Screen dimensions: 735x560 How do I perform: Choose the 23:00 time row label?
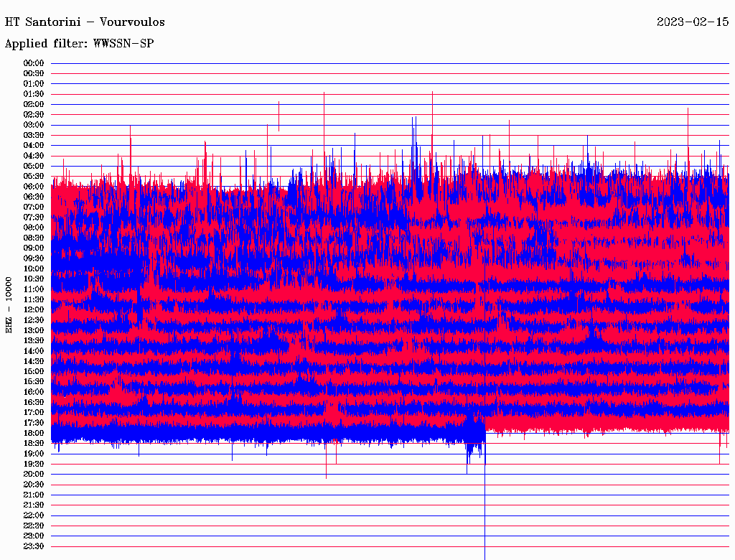click(x=34, y=536)
